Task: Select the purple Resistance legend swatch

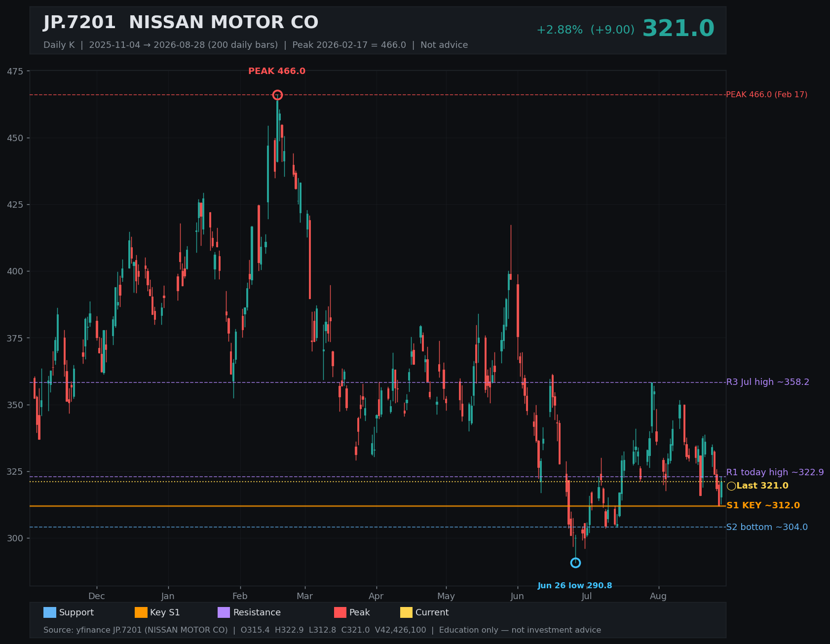Action: coord(224,612)
